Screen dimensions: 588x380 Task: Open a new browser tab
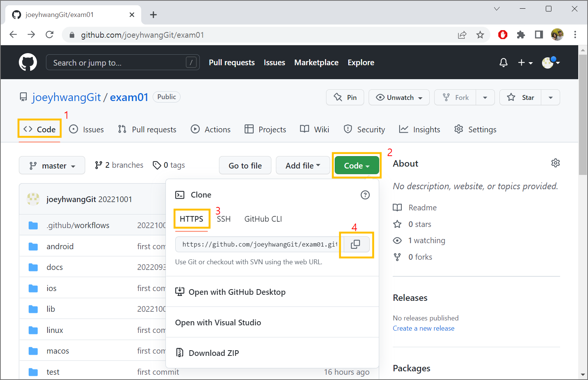click(153, 15)
